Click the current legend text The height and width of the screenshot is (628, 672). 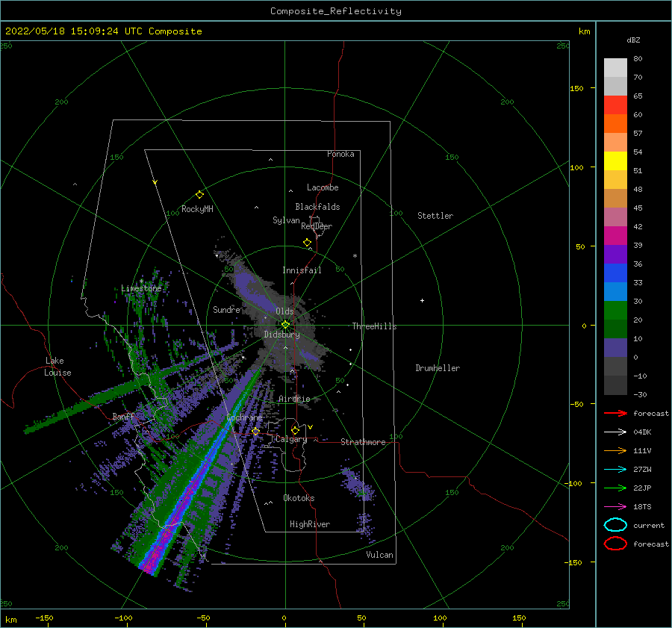tap(649, 526)
